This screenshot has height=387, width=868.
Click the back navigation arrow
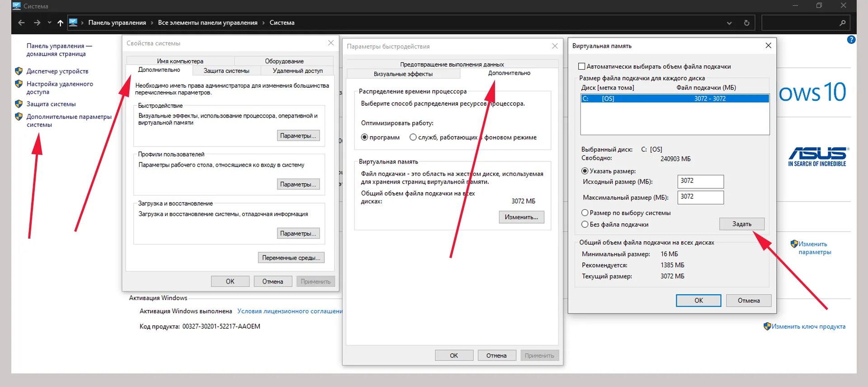pos(21,23)
